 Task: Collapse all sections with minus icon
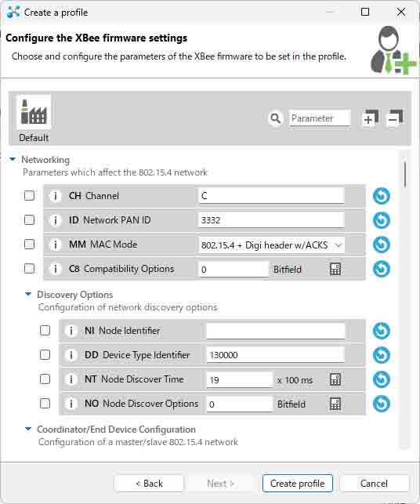tap(395, 118)
